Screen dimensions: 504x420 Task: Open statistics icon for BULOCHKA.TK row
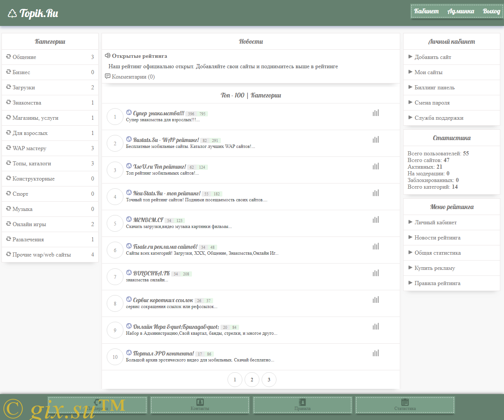pos(376,273)
